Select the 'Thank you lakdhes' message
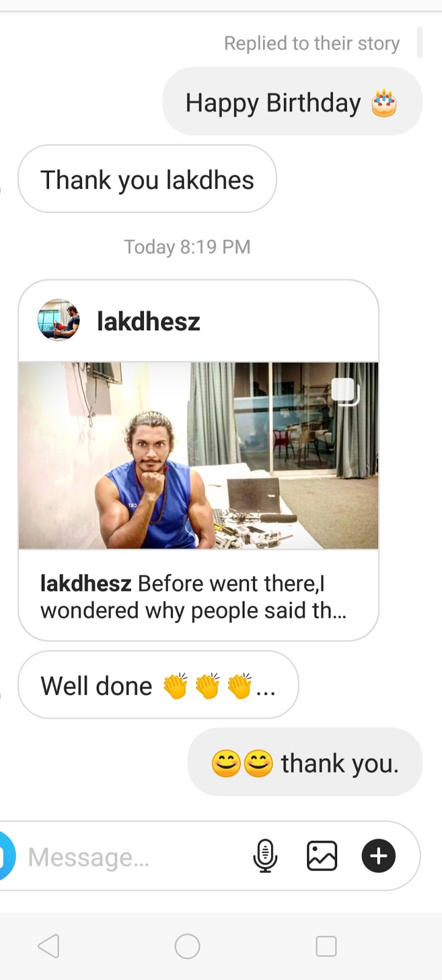This screenshot has height=980, width=442. (147, 179)
